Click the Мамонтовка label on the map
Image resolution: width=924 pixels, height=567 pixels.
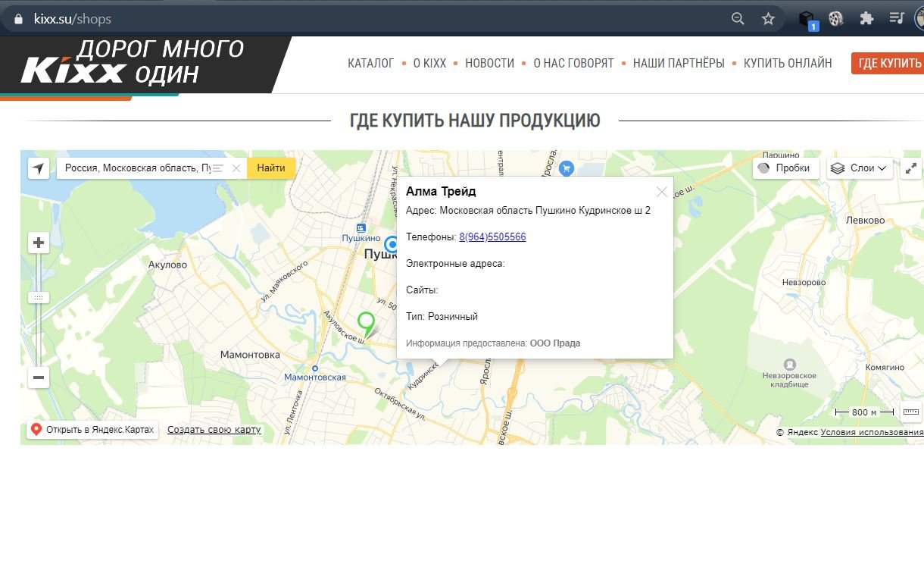pos(250,355)
